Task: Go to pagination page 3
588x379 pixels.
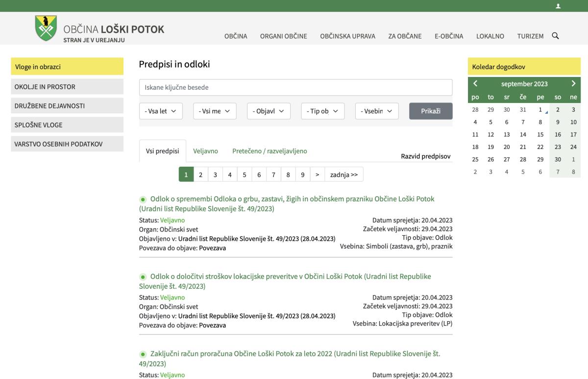Action: pyautogui.click(x=215, y=174)
